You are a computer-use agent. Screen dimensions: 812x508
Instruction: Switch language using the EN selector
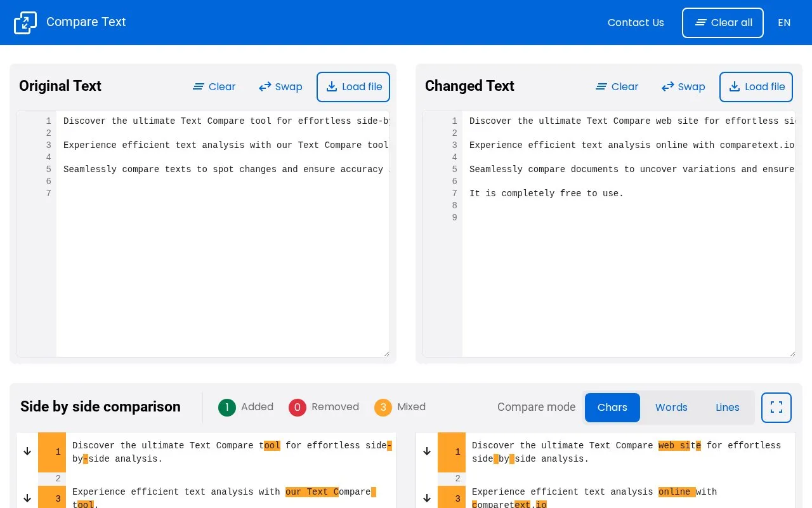point(784,23)
